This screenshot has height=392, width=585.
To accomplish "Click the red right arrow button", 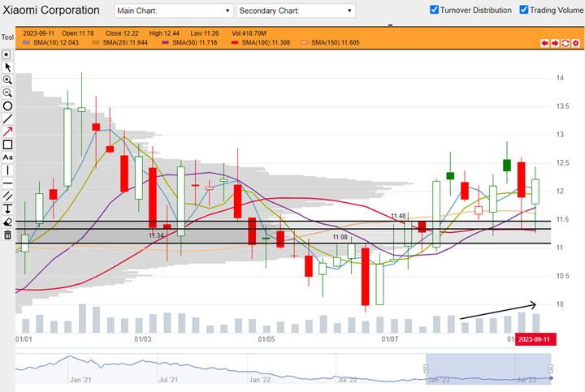I will [555, 43].
